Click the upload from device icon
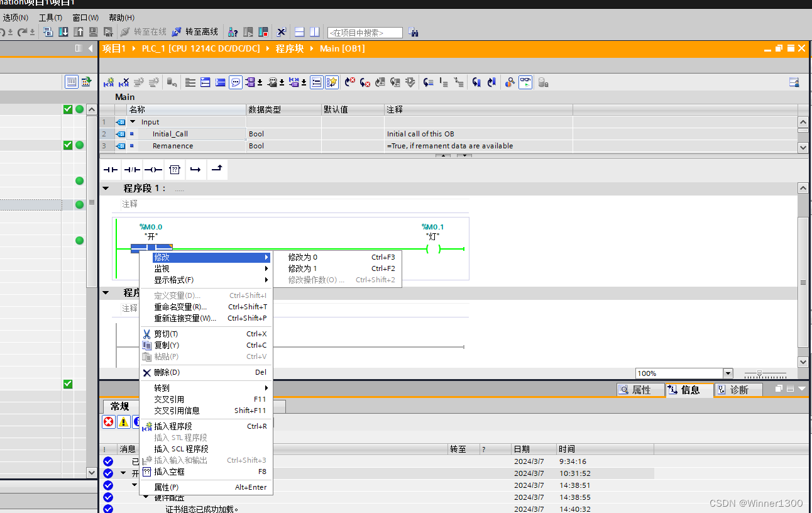 (79, 31)
